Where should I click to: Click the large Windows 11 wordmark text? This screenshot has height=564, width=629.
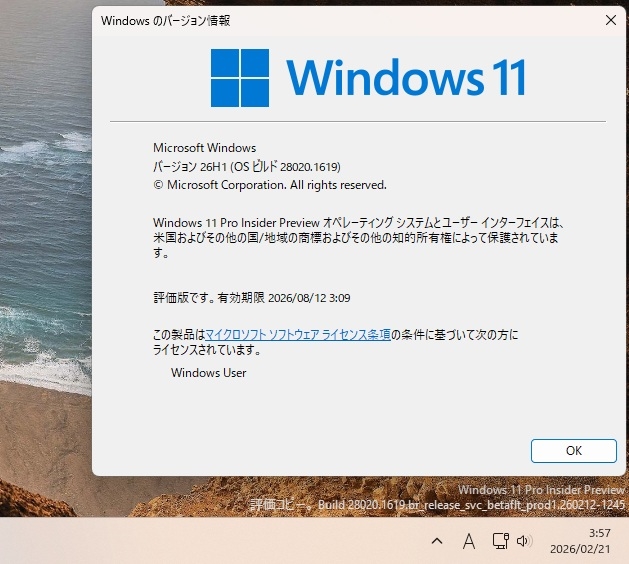tap(406, 77)
